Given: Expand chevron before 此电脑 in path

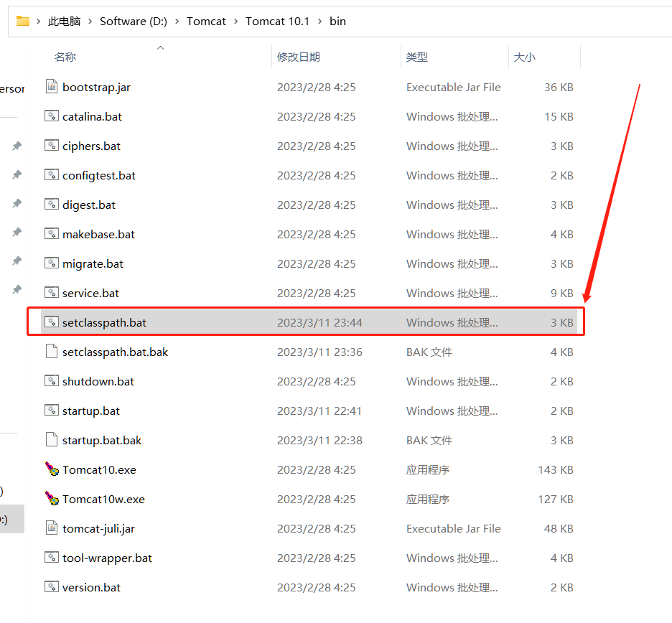Looking at the screenshot, I should pyautogui.click(x=39, y=22).
